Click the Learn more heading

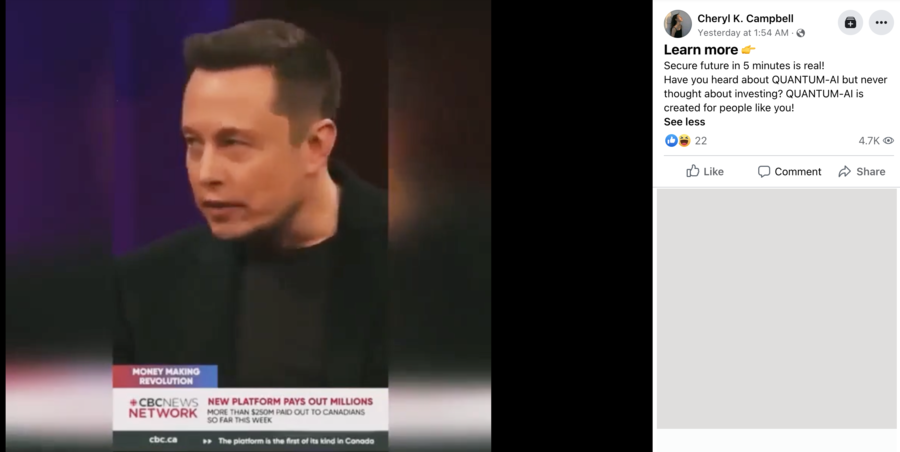tap(701, 49)
